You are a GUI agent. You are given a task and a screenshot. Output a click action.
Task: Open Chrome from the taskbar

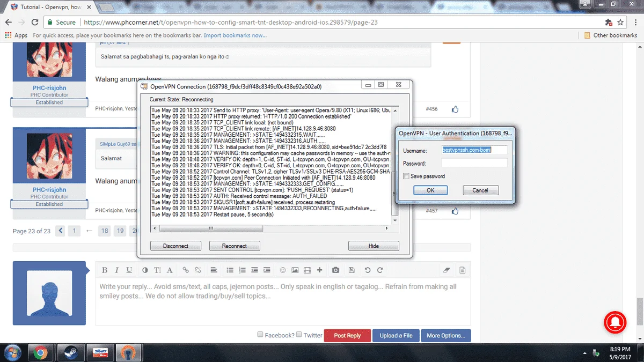pyautogui.click(x=40, y=352)
